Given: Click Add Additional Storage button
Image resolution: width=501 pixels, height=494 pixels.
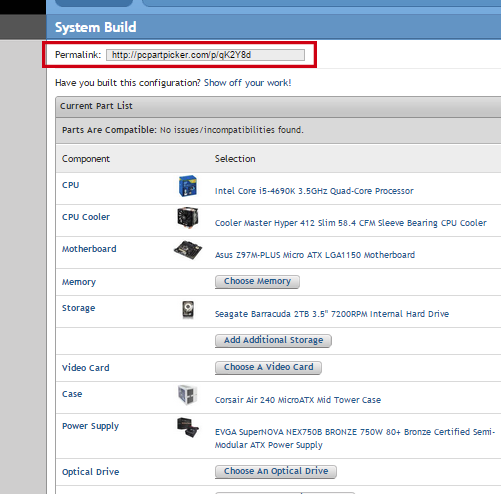Looking at the screenshot, I should point(273,340).
